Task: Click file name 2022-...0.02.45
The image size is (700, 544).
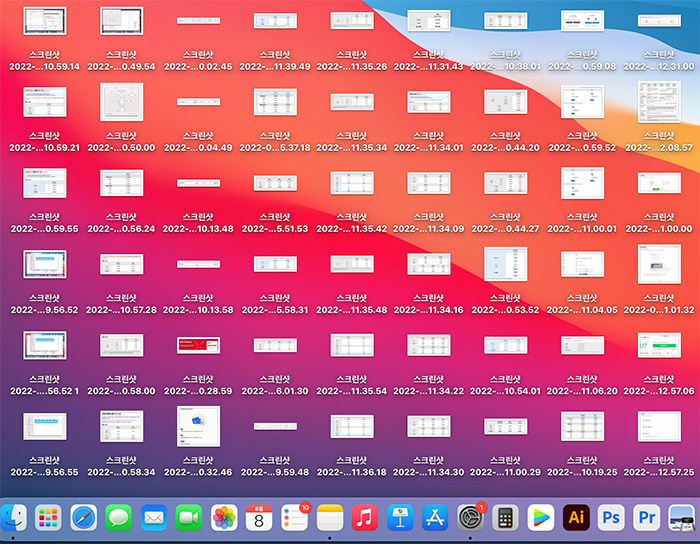Action: click(x=198, y=66)
